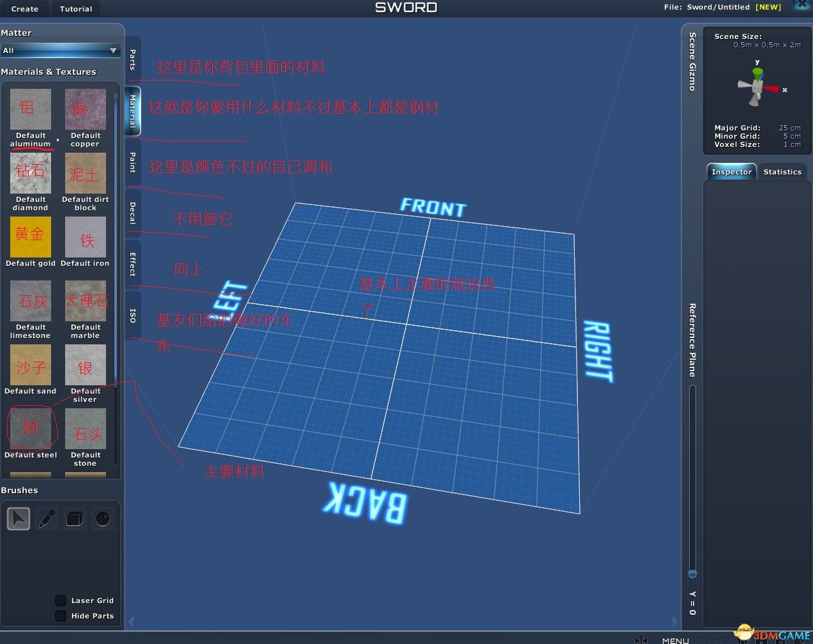The width and height of the screenshot is (813, 644).
Task: Open the Material side tab
Action: tap(133, 111)
